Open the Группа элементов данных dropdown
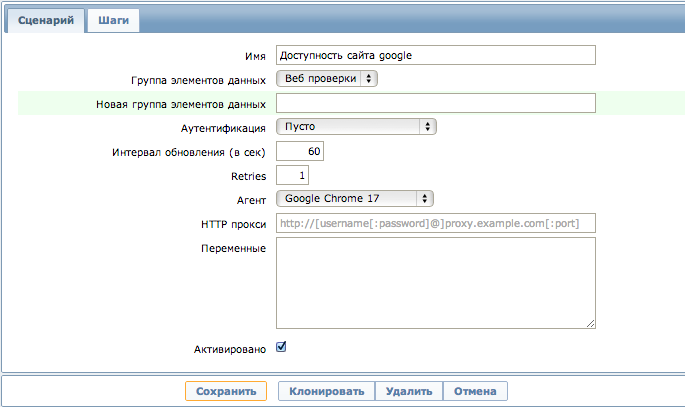This screenshot has height=407, width=685. tap(327, 79)
